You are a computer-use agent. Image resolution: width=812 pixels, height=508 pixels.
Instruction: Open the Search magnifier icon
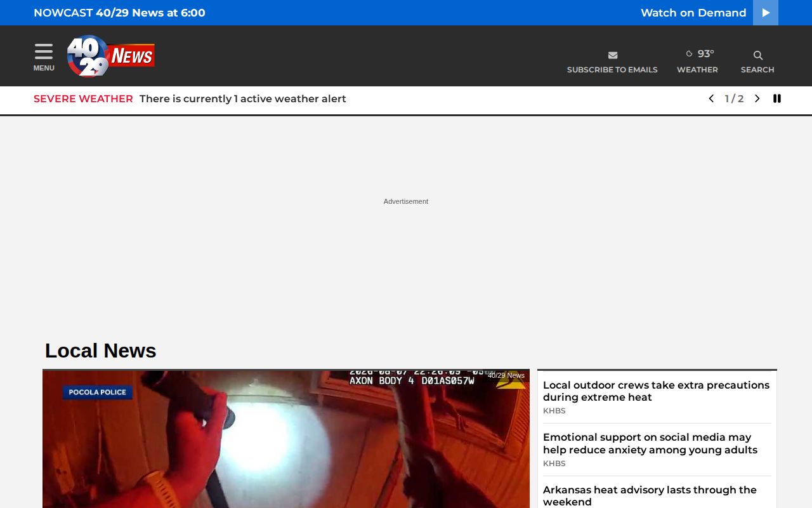coord(757,55)
